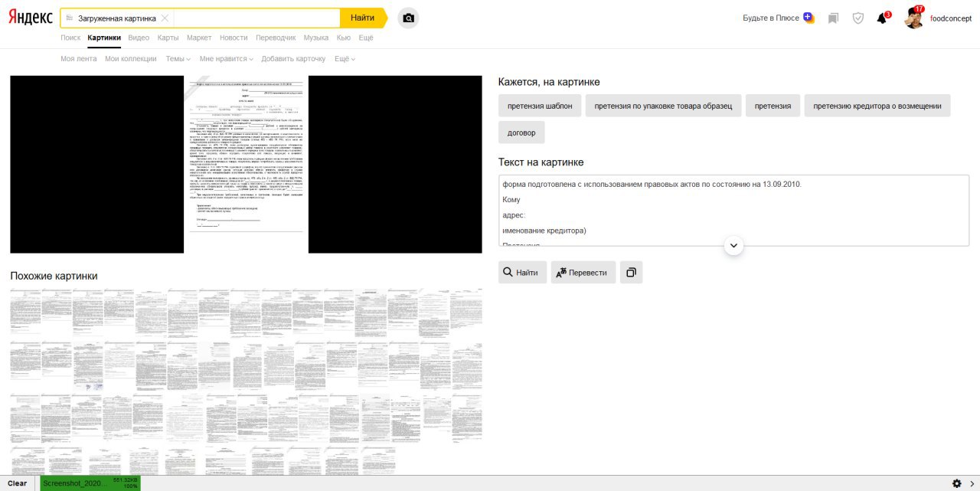980x491 pixels.
Task: Open the Новости tab
Action: point(234,38)
